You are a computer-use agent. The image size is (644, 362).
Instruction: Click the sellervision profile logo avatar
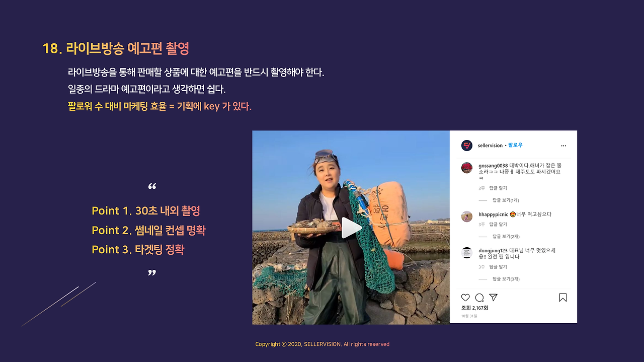(467, 146)
